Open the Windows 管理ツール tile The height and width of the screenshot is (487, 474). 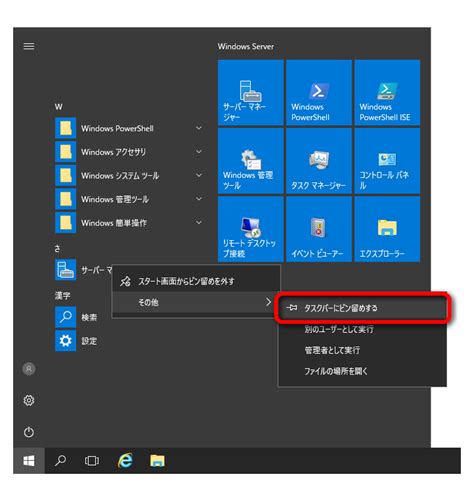[x=250, y=161]
